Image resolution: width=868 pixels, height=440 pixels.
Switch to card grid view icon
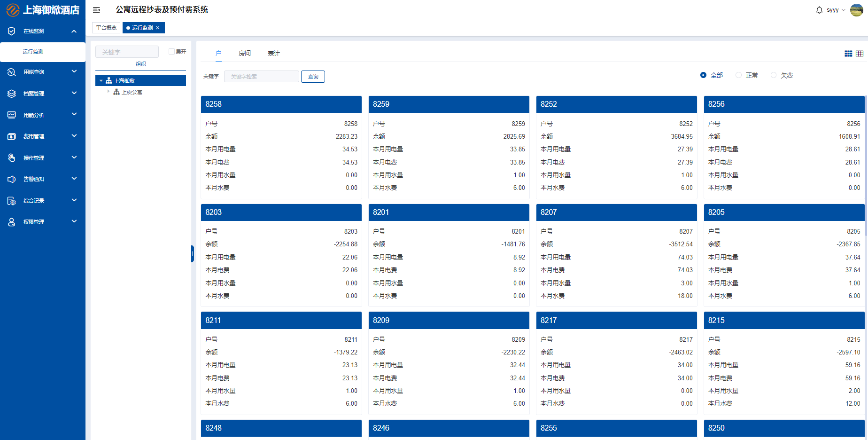848,54
